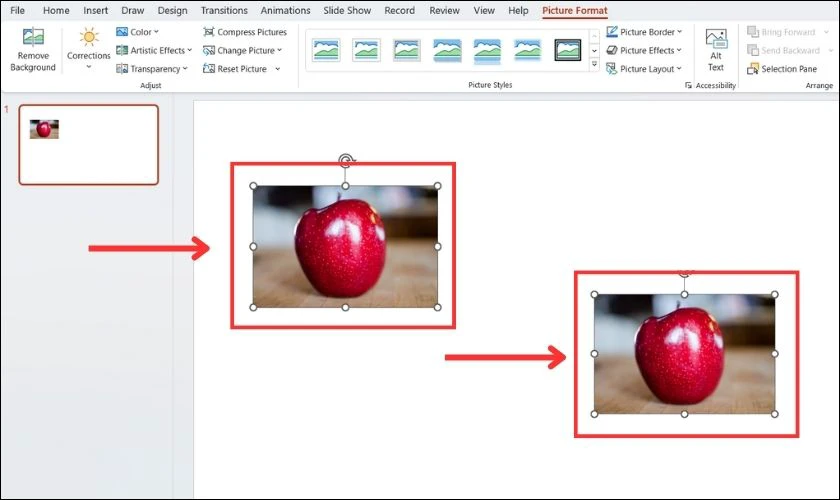Apply the second picture style thumbnail
This screenshot has height=500, width=840.
366,50
